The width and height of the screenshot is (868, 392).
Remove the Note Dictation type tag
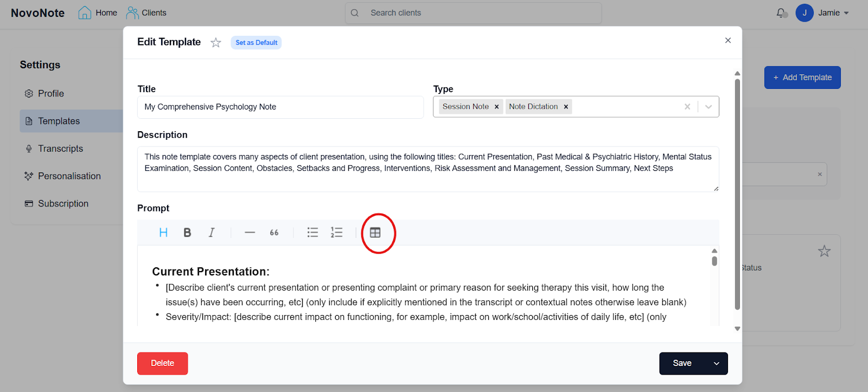(x=566, y=107)
